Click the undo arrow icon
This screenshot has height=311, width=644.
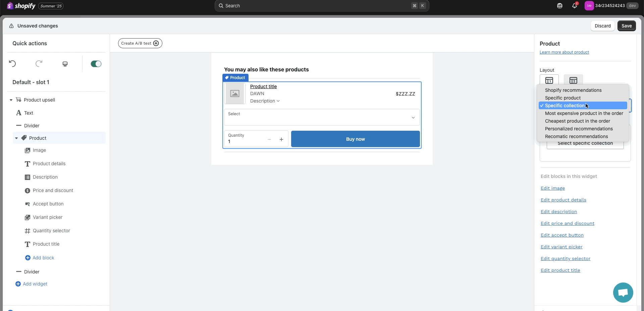click(12, 64)
